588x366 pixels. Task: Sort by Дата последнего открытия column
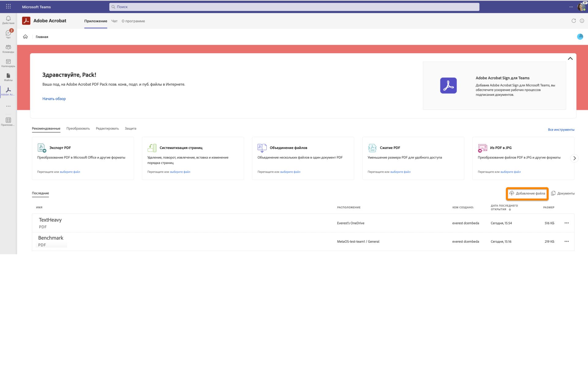tap(504, 207)
